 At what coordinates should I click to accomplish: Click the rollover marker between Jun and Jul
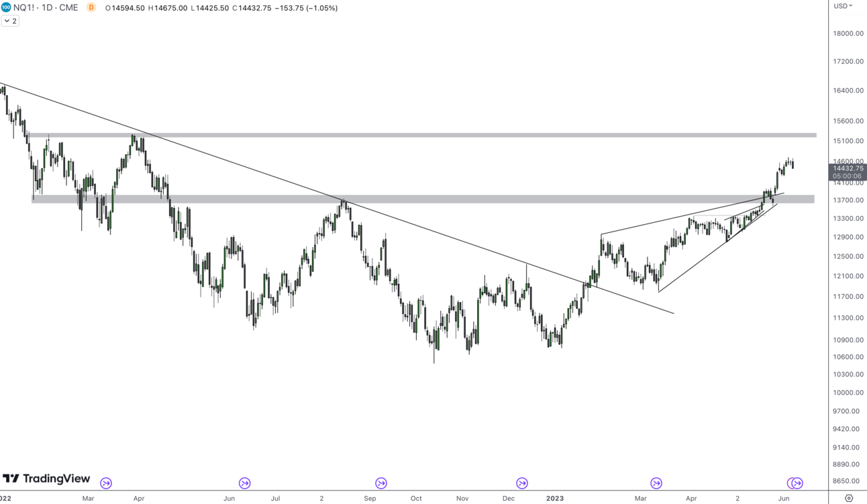pos(245,483)
